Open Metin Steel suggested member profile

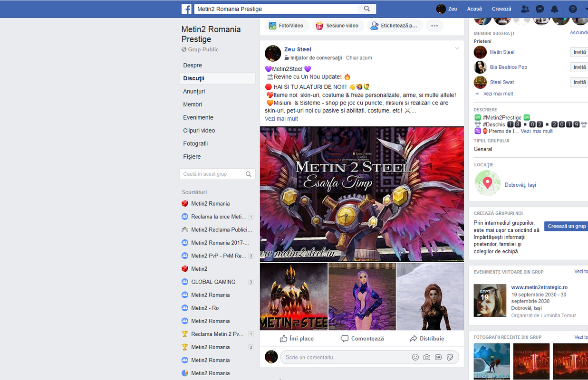[x=502, y=52]
